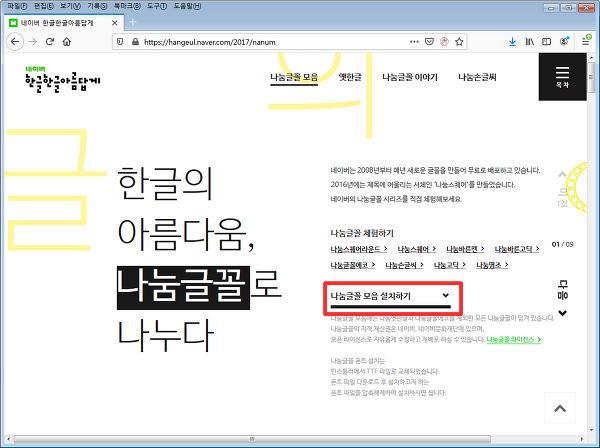Viewport: 600px width, 448px height.
Task: Bookmark this page with the star icon
Action: pyautogui.click(x=459, y=42)
